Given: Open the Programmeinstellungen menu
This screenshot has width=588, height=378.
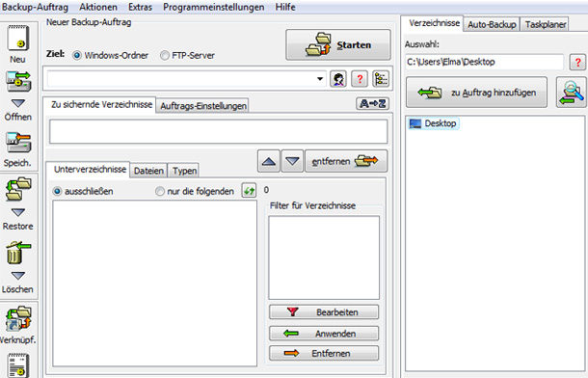Looking at the screenshot, I should click(213, 7).
